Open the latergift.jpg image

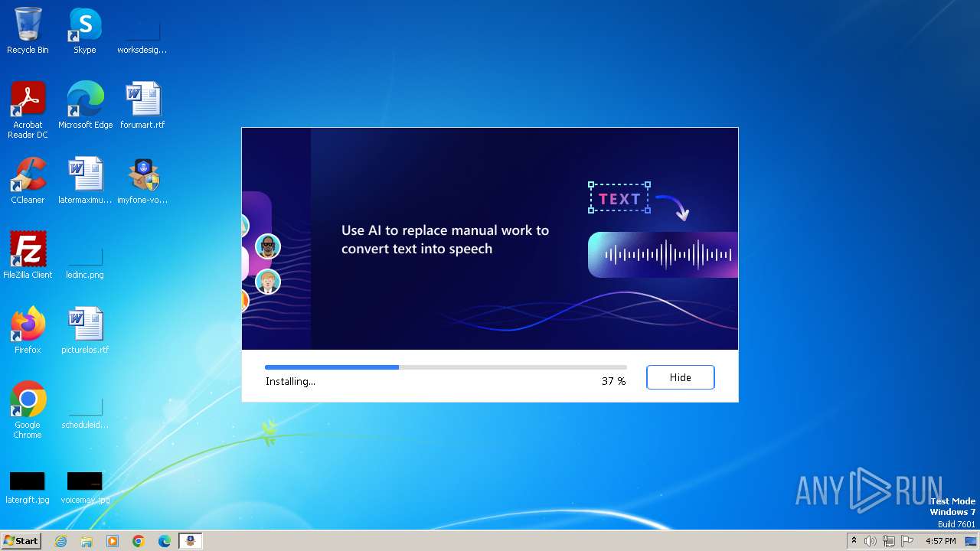28,487
